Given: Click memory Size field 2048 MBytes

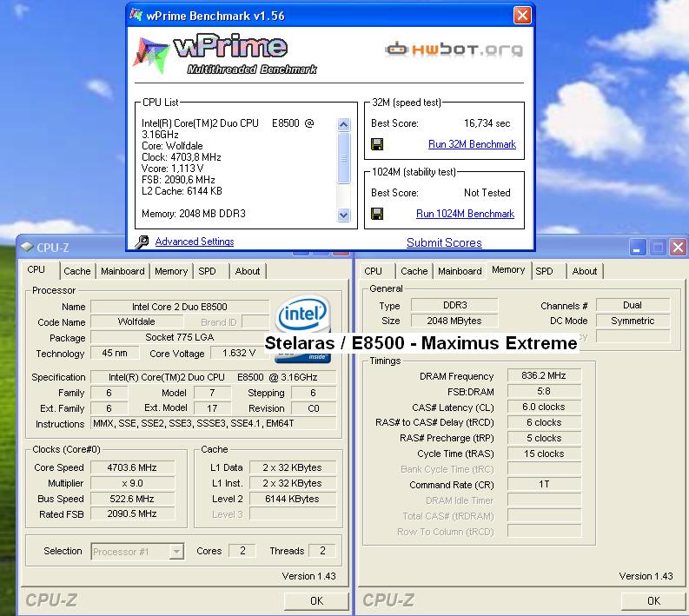Looking at the screenshot, I should 454,321.
